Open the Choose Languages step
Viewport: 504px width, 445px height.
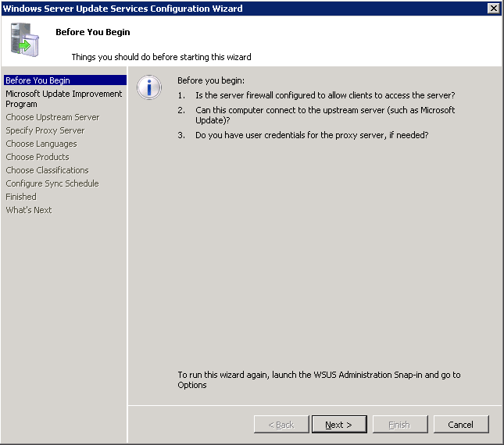[41, 144]
